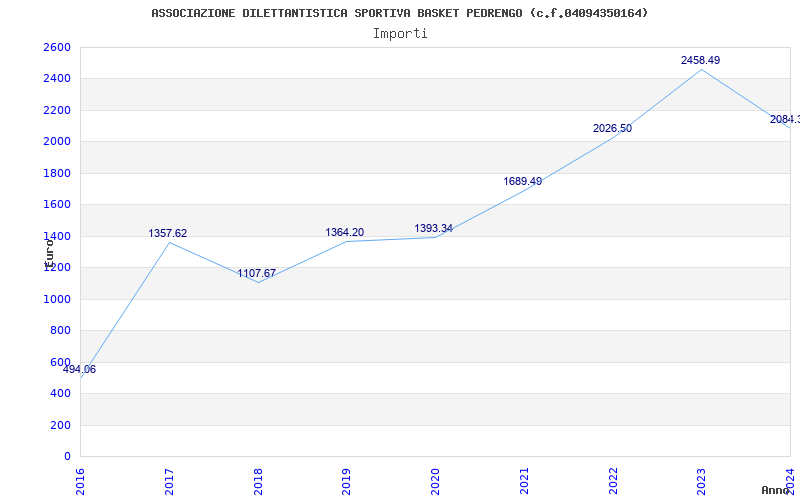Click the y-axis value 200
The image size is (800, 500).
pyautogui.click(x=60, y=425)
